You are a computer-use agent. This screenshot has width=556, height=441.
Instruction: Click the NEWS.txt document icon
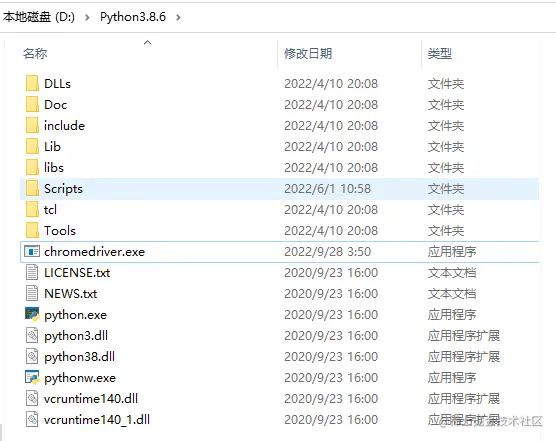32,294
